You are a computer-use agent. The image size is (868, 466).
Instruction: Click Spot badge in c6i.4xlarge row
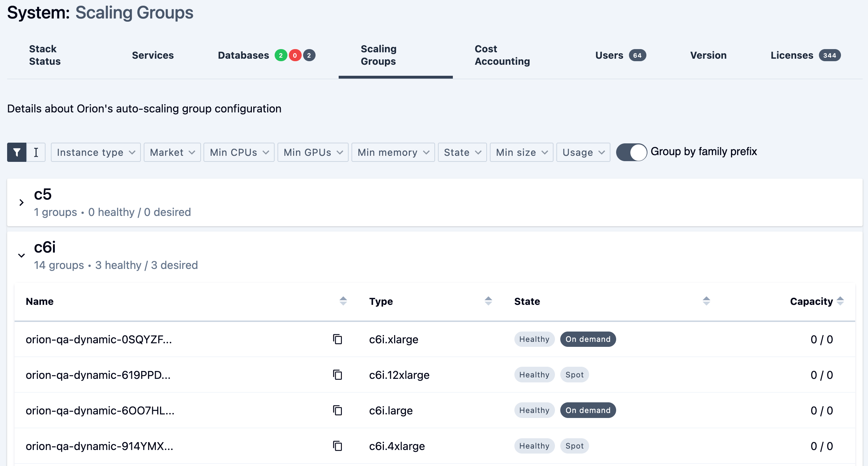click(575, 446)
